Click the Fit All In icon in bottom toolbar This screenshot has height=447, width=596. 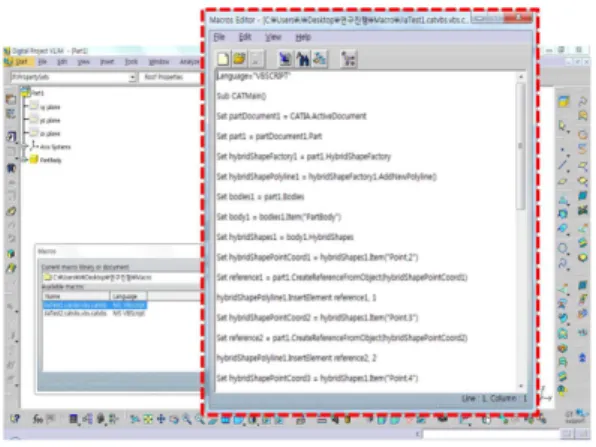(148, 419)
